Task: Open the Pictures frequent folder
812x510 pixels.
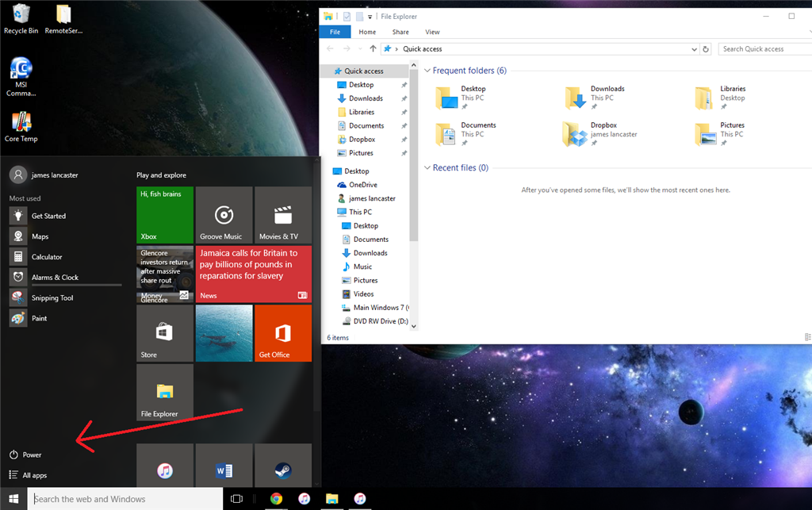Action: click(720, 134)
